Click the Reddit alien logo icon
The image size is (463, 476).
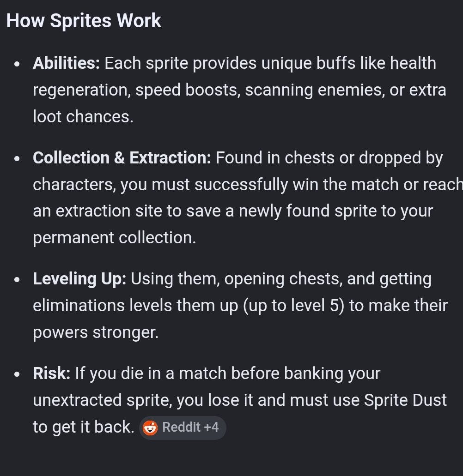click(150, 428)
